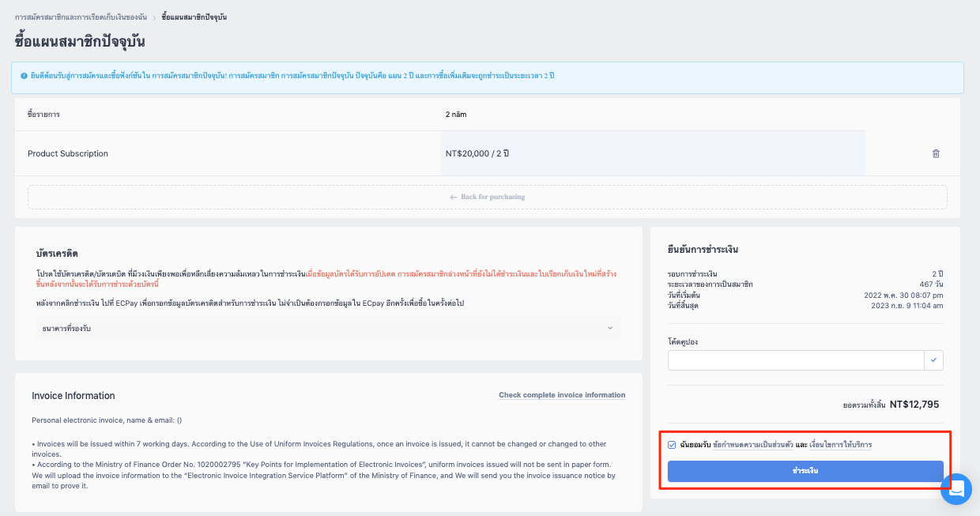Click the '2 năm' column header
Viewport: 980px width, 516px height.
[457, 115]
